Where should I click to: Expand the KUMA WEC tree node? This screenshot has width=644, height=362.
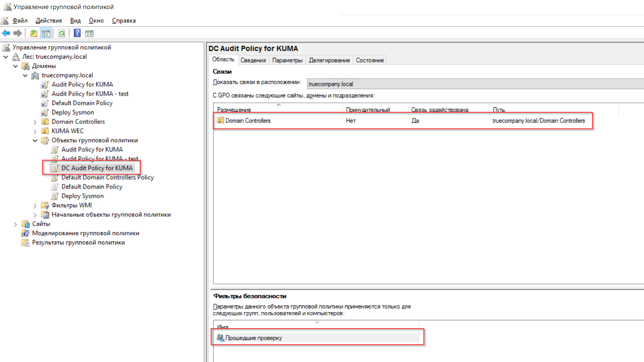click(x=35, y=131)
